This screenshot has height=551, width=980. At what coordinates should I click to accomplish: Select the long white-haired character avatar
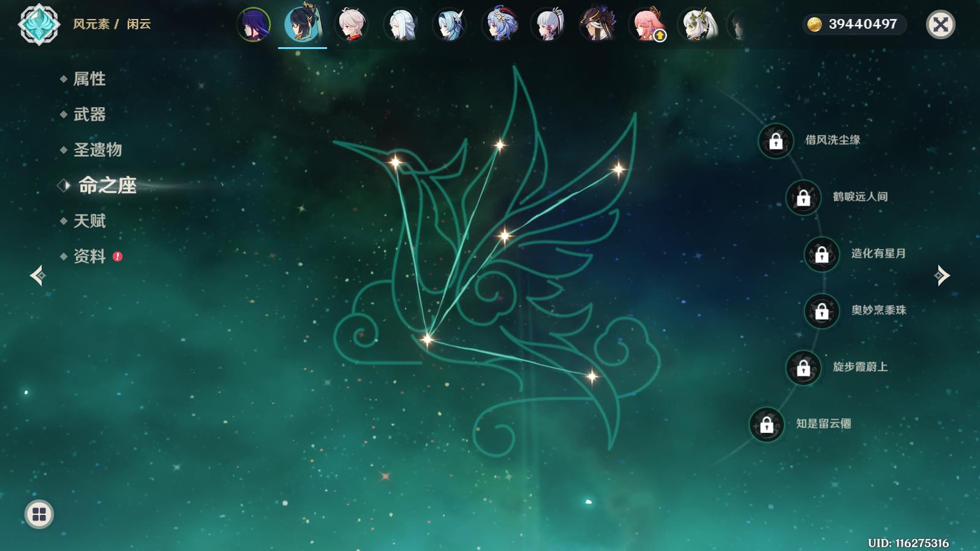[401, 24]
